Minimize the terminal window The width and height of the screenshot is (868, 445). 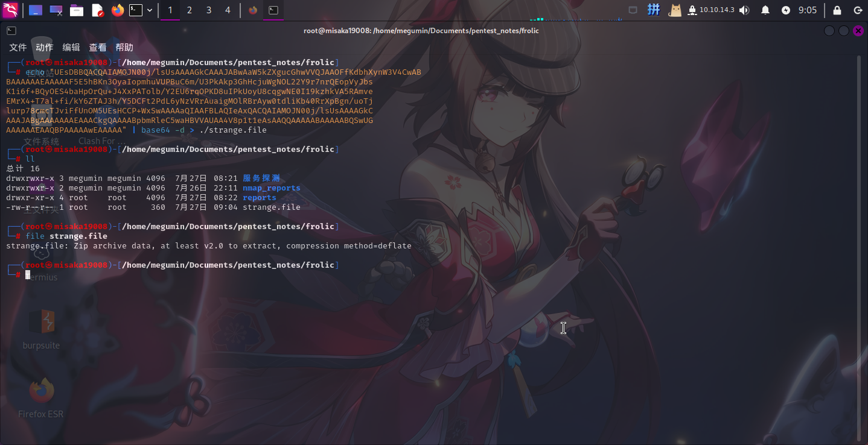[829, 31]
